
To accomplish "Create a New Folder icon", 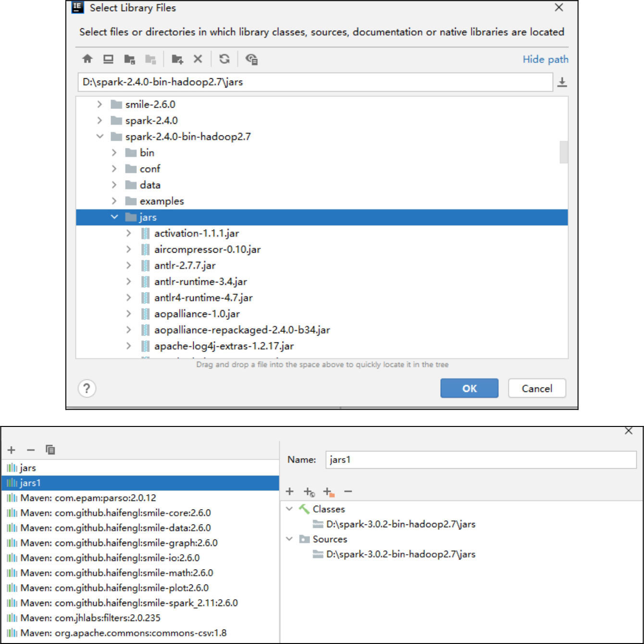I will tap(177, 59).
